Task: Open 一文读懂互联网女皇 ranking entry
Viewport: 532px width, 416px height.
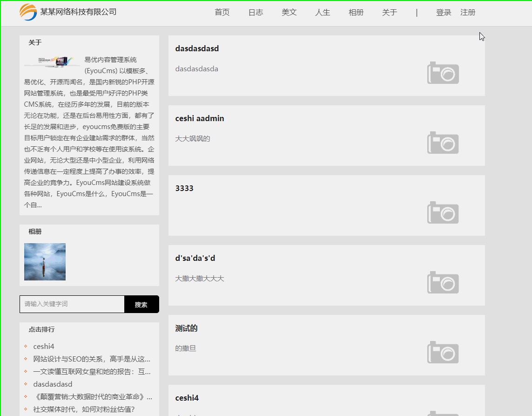Action: click(92, 372)
